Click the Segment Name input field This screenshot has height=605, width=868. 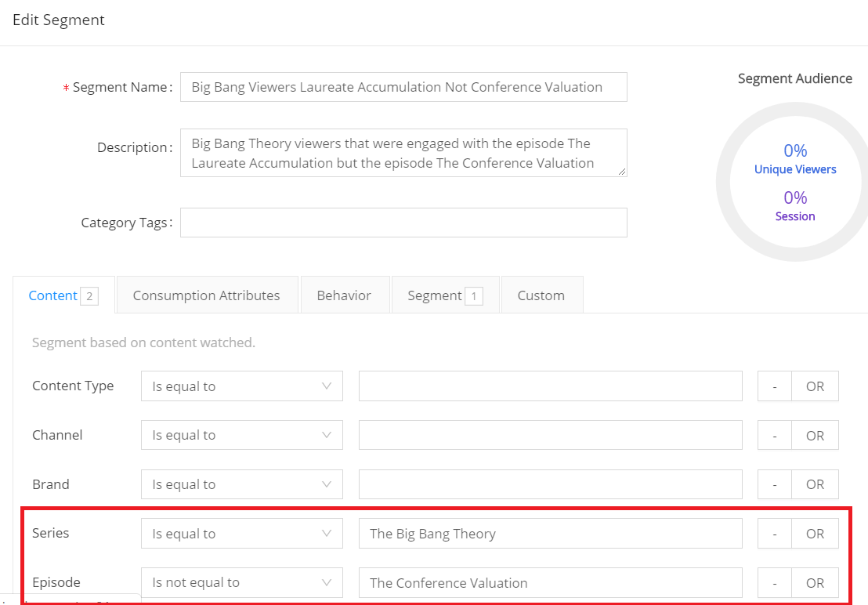pos(403,87)
